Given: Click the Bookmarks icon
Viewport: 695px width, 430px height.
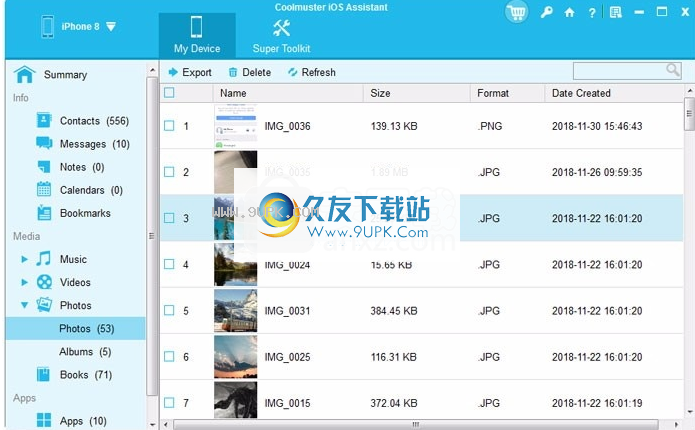Looking at the screenshot, I should tap(44, 213).
